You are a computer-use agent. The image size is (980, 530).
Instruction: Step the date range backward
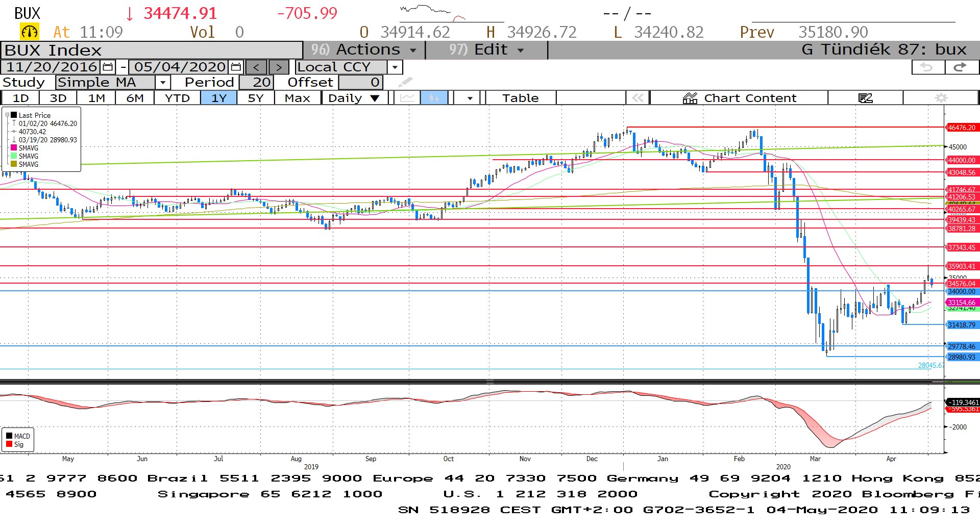[x=256, y=67]
